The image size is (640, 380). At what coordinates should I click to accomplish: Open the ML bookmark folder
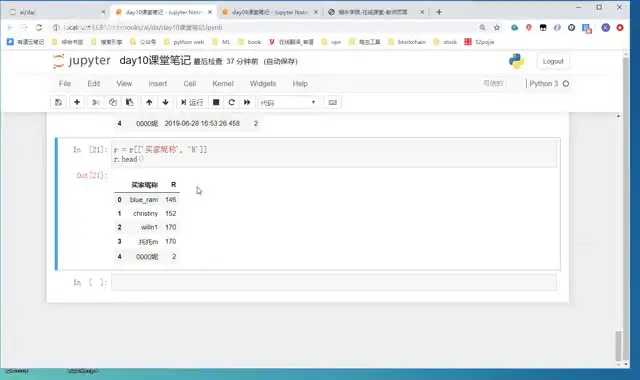(x=221, y=42)
